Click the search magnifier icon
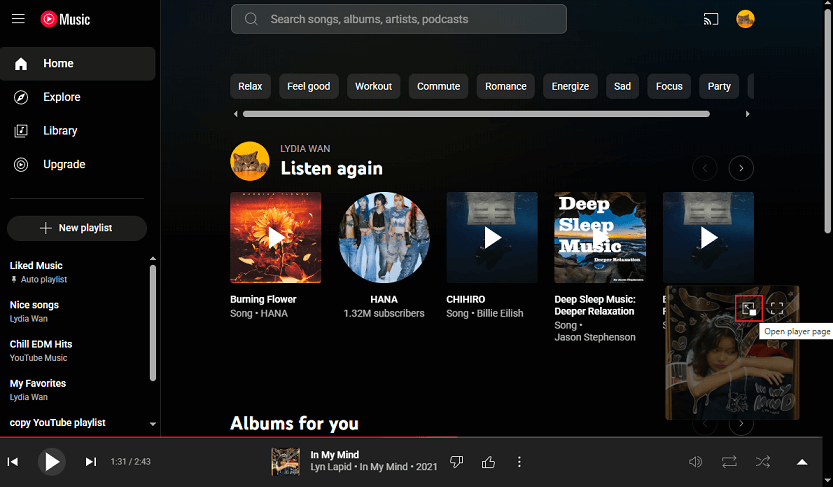 [x=251, y=19]
